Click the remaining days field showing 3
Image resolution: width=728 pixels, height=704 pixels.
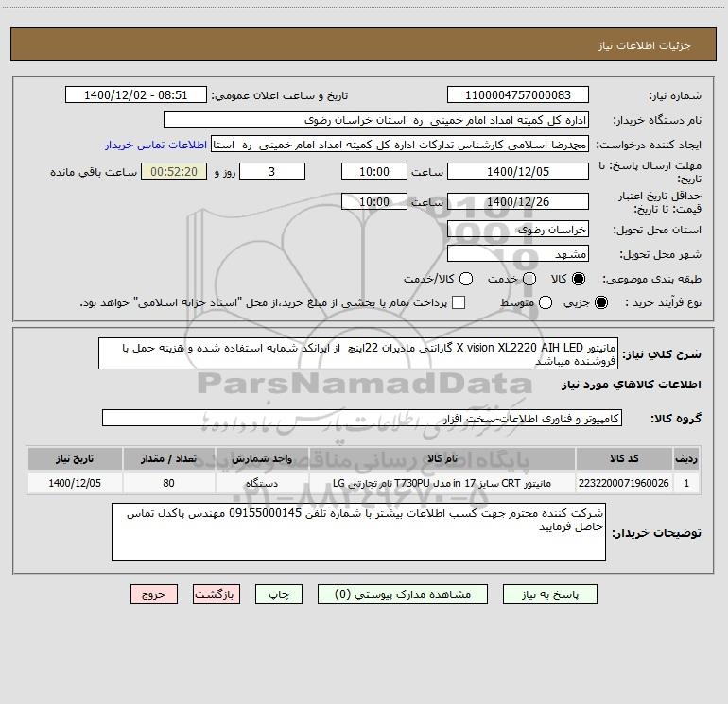tap(272, 171)
